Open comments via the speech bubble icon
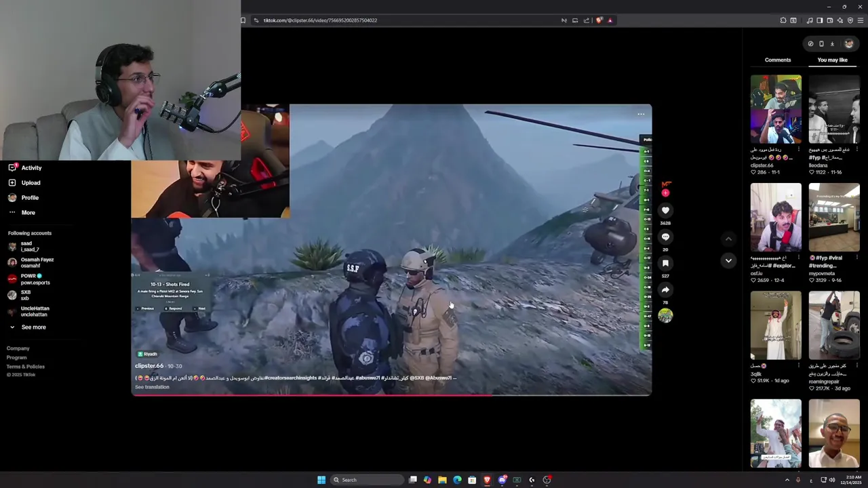This screenshot has height=488, width=868. pyautogui.click(x=665, y=237)
